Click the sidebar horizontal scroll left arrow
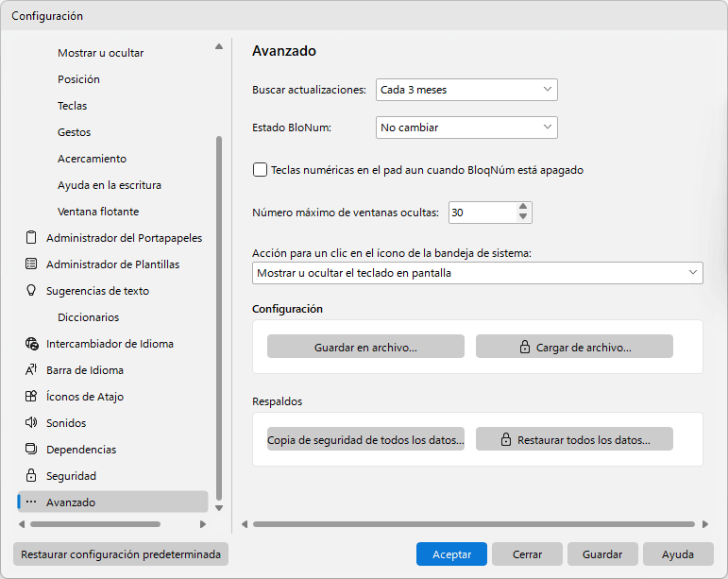 [22, 524]
